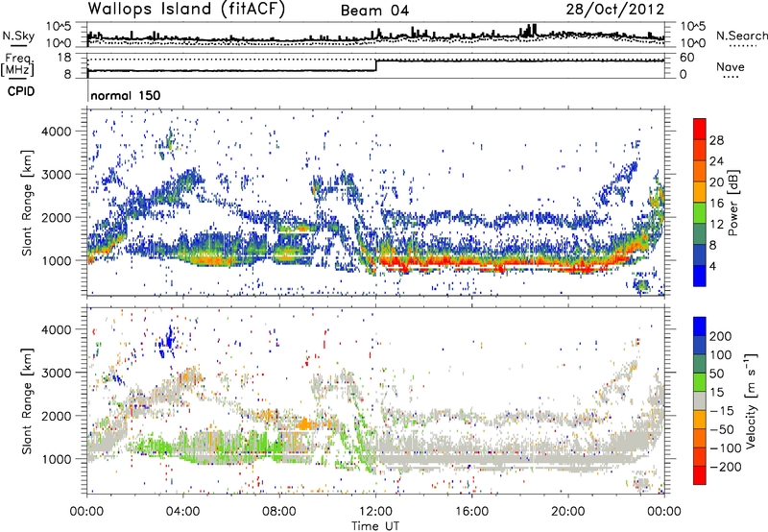Click the 'Power [dB]' colorbar label

(x=733, y=203)
